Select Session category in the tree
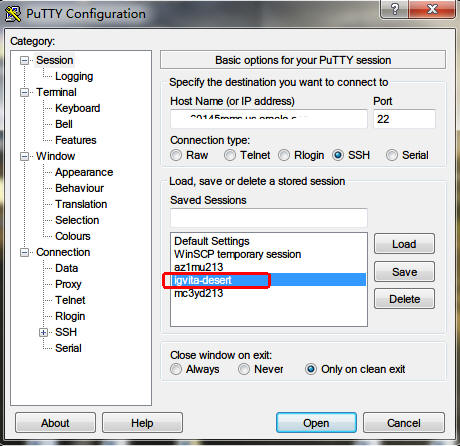The height and width of the screenshot is (446, 460). point(54,60)
